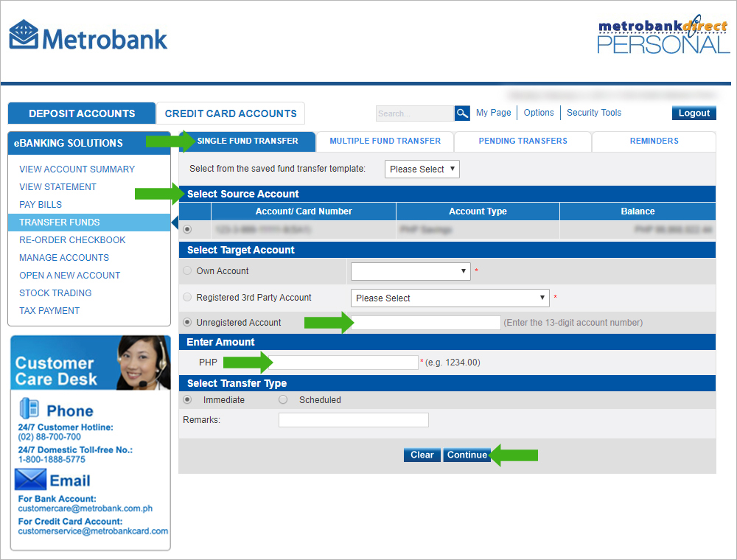Click the email envelope icon
This screenshot has width=737, height=560.
point(30,479)
